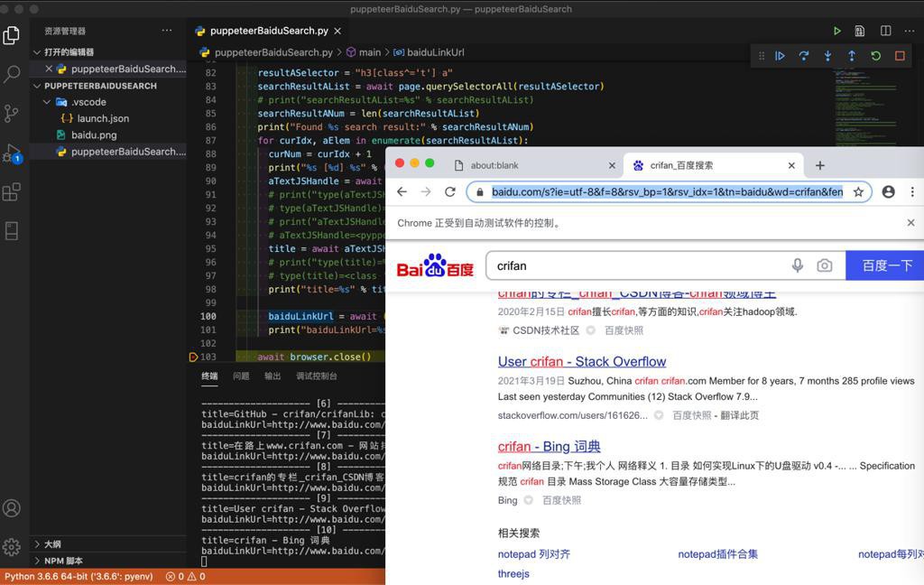924x585 pixels.
Task: Open editor More Actions ellipsis
Action: click(910, 31)
